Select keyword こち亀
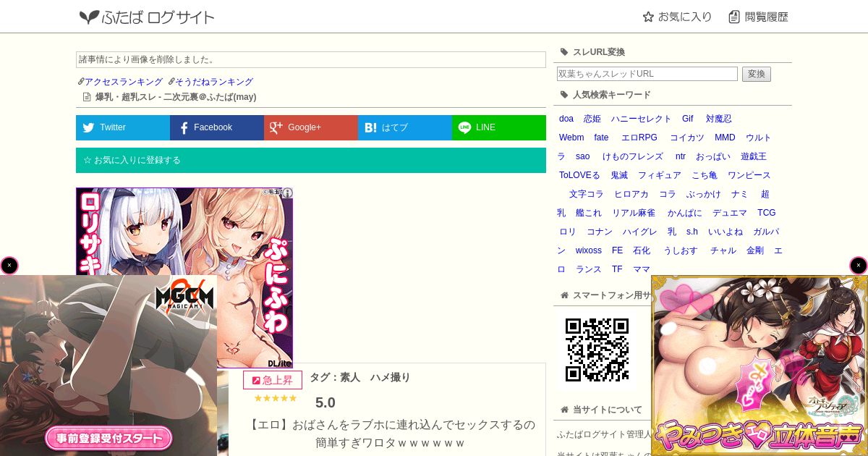 point(705,175)
